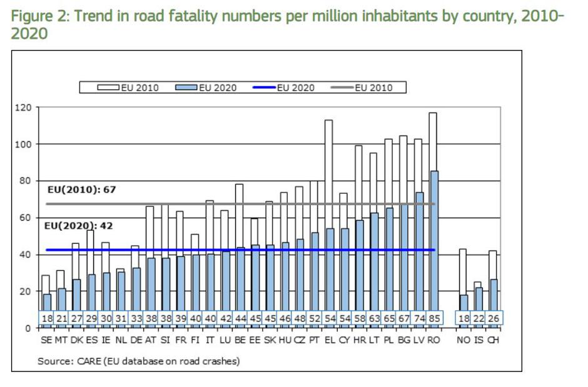The height and width of the screenshot is (387, 588).
Task: Click the value label 22 above IS
Action: click(x=478, y=319)
